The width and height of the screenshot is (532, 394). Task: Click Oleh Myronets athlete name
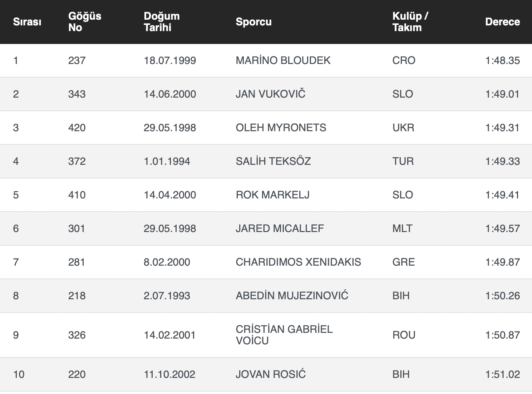point(281,128)
